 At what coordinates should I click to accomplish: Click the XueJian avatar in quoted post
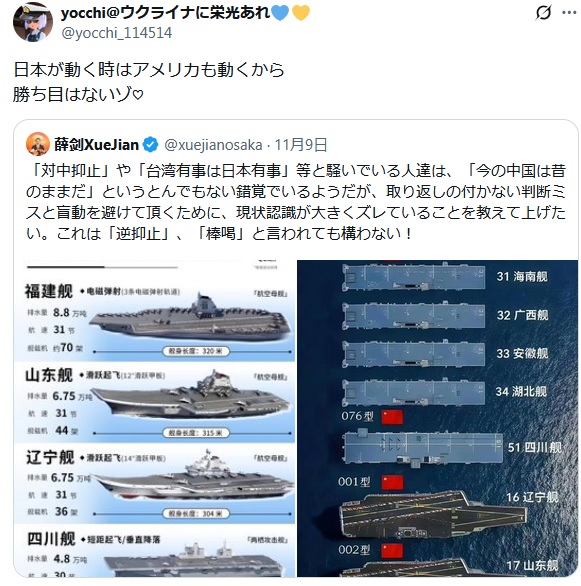coord(38,144)
